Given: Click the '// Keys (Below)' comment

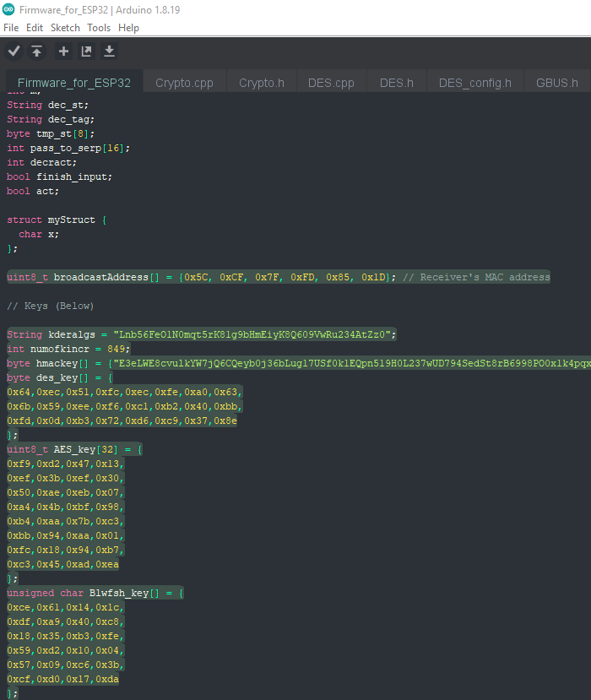Looking at the screenshot, I should click(51, 306).
